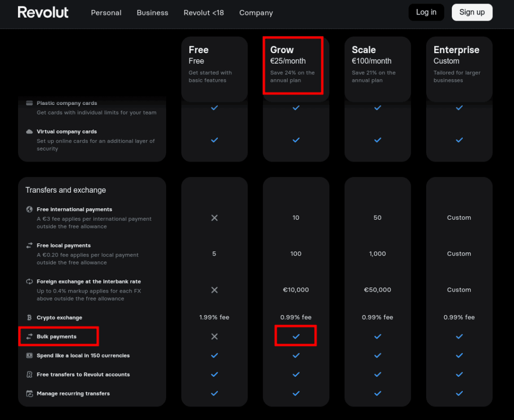Viewport: 514px width, 420px height.
Task: Click the circular arrows icon beside Foreign exchange
Action: pos(30,282)
